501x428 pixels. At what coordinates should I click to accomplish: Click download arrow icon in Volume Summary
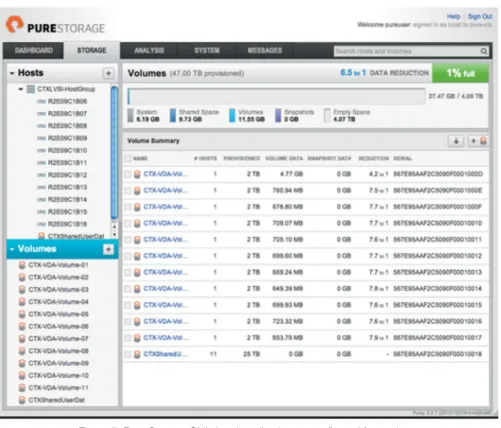pos(456,141)
